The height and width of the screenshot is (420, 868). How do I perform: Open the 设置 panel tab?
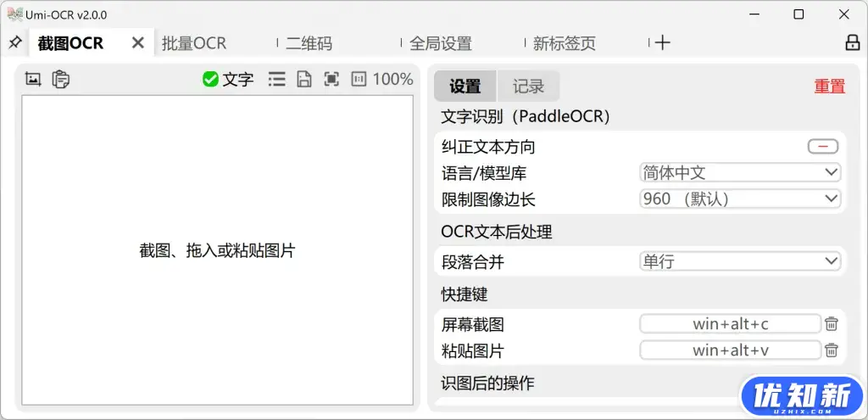click(x=465, y=86)
